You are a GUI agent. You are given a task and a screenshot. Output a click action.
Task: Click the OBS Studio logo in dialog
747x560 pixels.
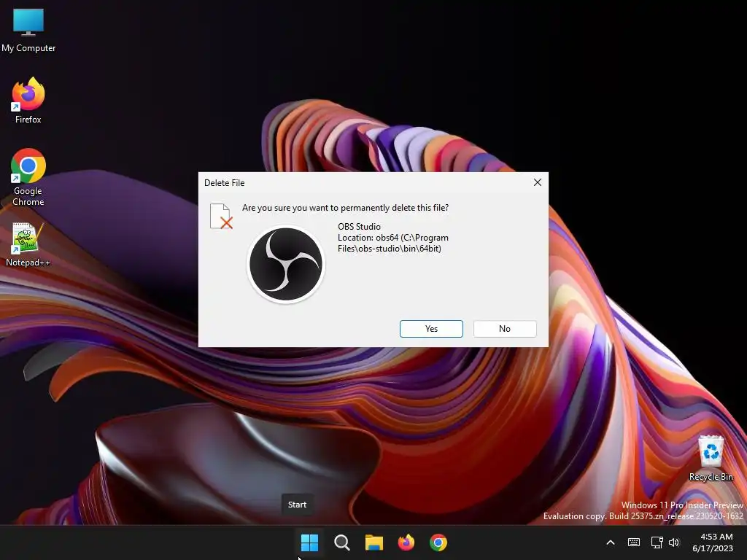pos(286,264)
